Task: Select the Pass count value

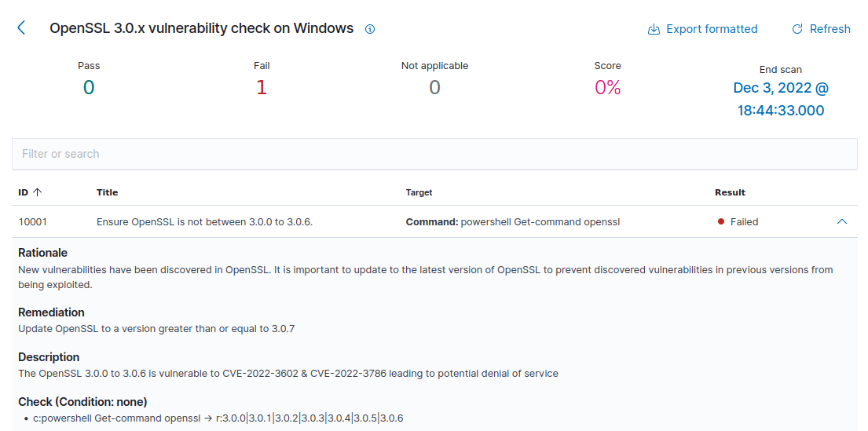Action: pyautogui.click(x=89, y=87)
